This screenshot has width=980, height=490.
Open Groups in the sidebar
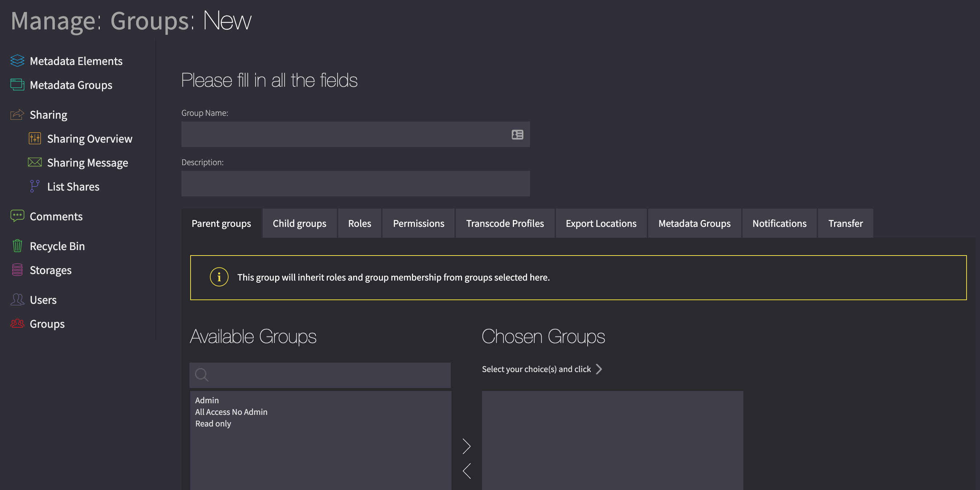coord(47,324)
